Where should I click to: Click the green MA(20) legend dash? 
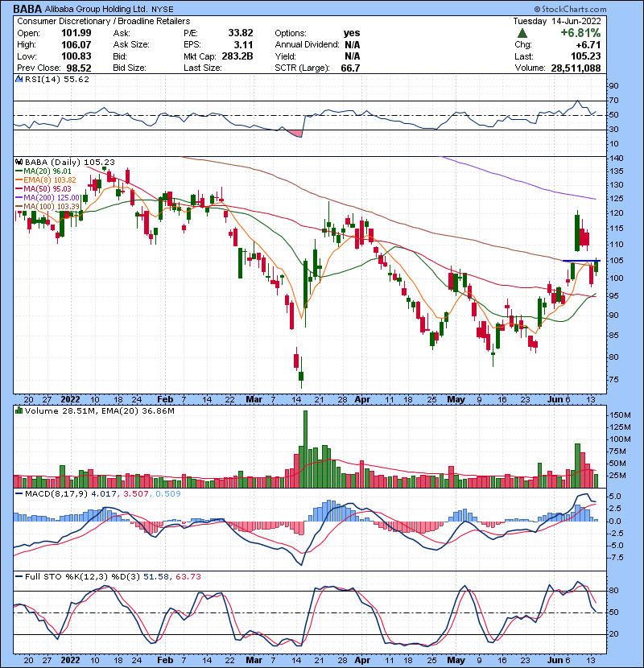pos(19,171)
